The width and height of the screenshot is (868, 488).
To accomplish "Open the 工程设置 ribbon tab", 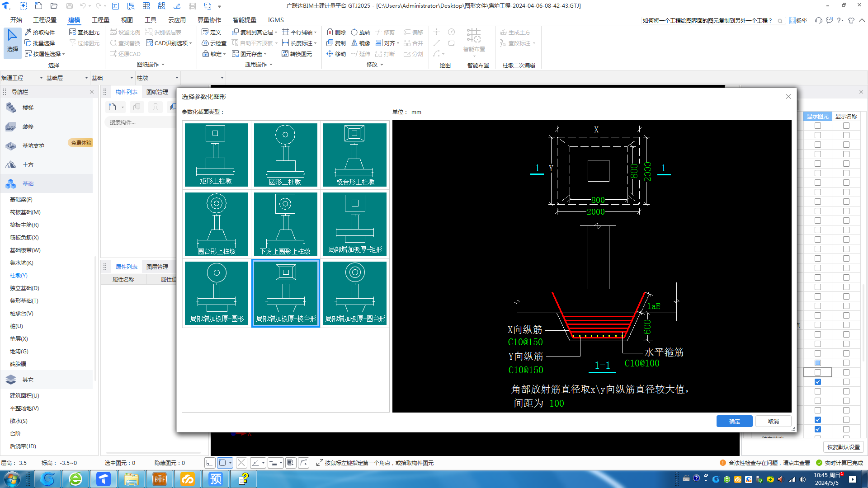I will click(x=45, y=20).
